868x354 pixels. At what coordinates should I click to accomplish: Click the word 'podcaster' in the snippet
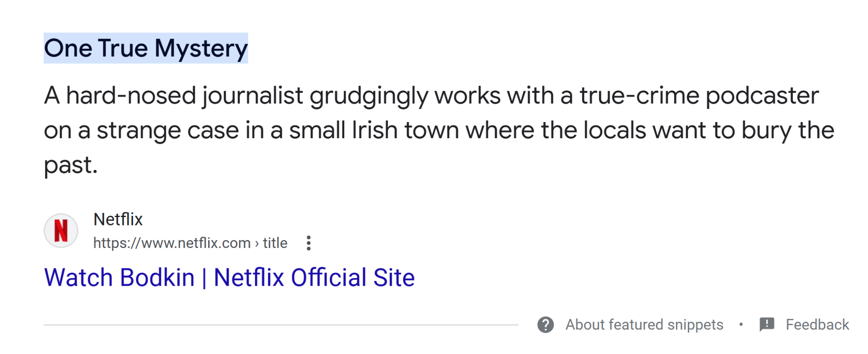pyautogui.click(x=762, y=96)
